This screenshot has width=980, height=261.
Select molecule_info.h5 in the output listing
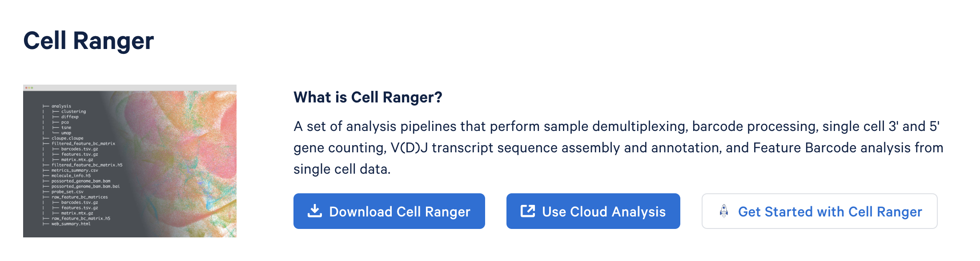click(x=71, y=176)
